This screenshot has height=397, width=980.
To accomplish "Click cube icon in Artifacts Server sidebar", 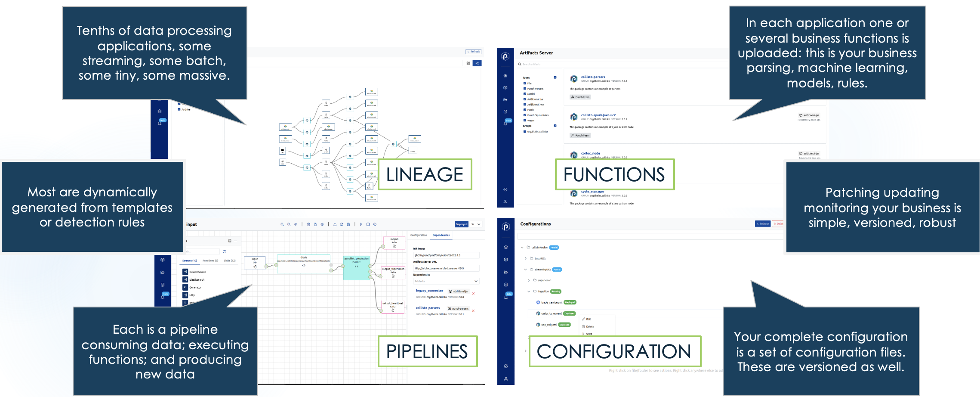I will pos(505,87).
